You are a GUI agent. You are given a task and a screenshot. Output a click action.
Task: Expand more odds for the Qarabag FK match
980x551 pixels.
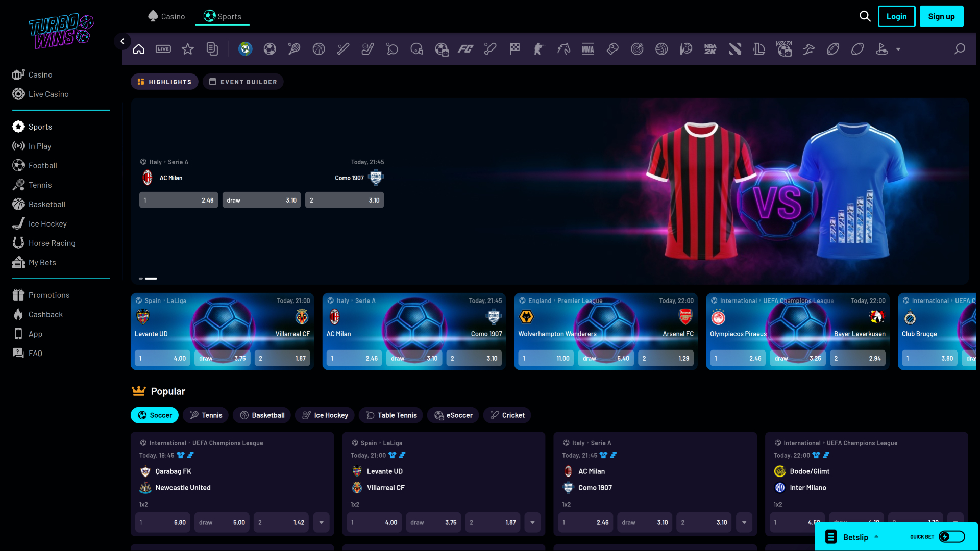[321, 522]
